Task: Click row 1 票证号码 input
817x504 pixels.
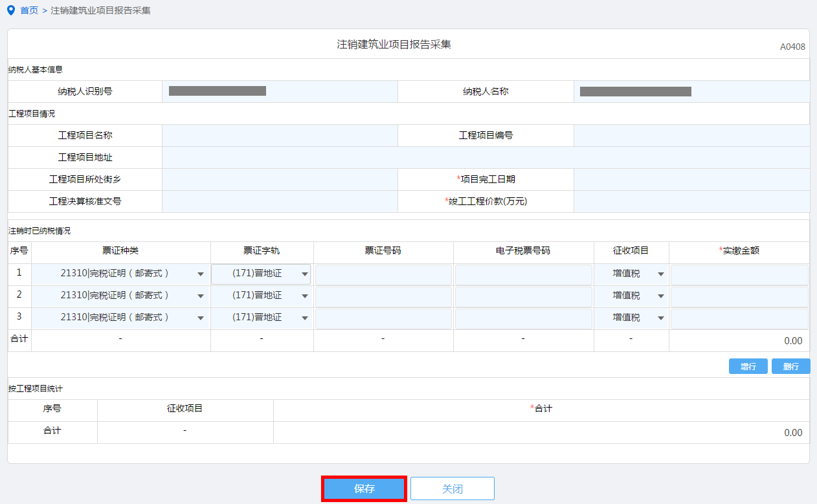Action: point(383,275)
